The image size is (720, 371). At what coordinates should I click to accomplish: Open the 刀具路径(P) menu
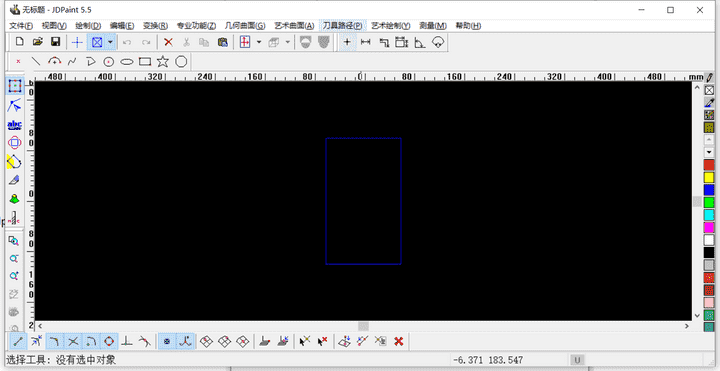click(x=343, y=26)
